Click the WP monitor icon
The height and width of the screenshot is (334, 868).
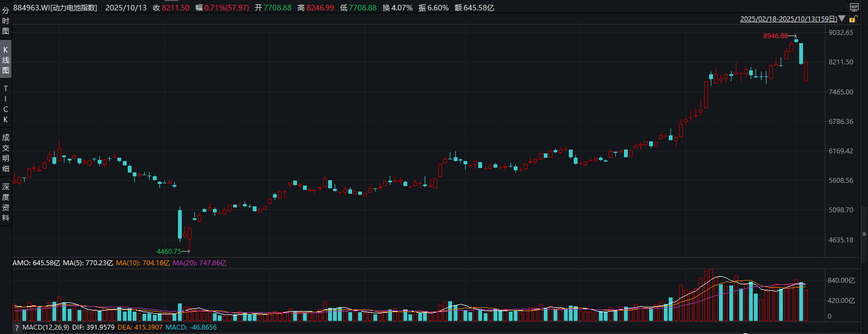point(854,7)
